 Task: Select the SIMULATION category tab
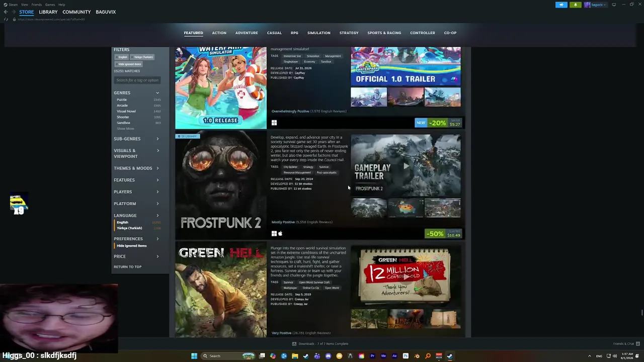[x=319, y=33]
